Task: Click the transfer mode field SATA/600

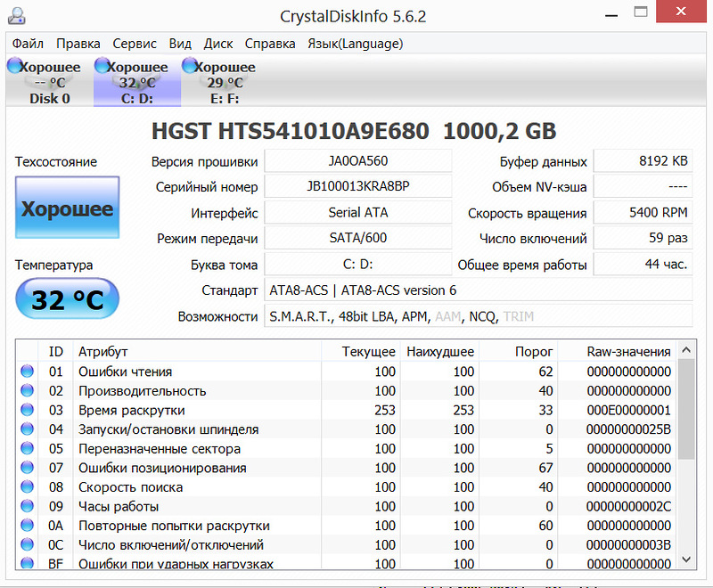Action: (x=358, y=238)
